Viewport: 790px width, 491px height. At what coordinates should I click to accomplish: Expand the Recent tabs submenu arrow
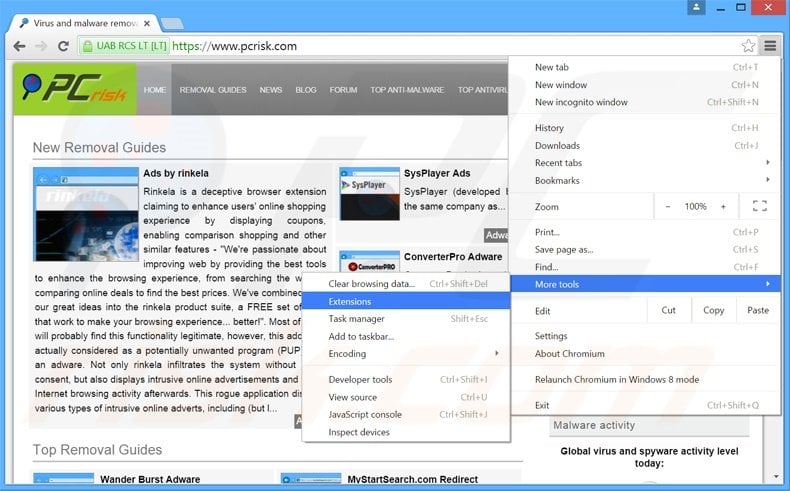767,162
